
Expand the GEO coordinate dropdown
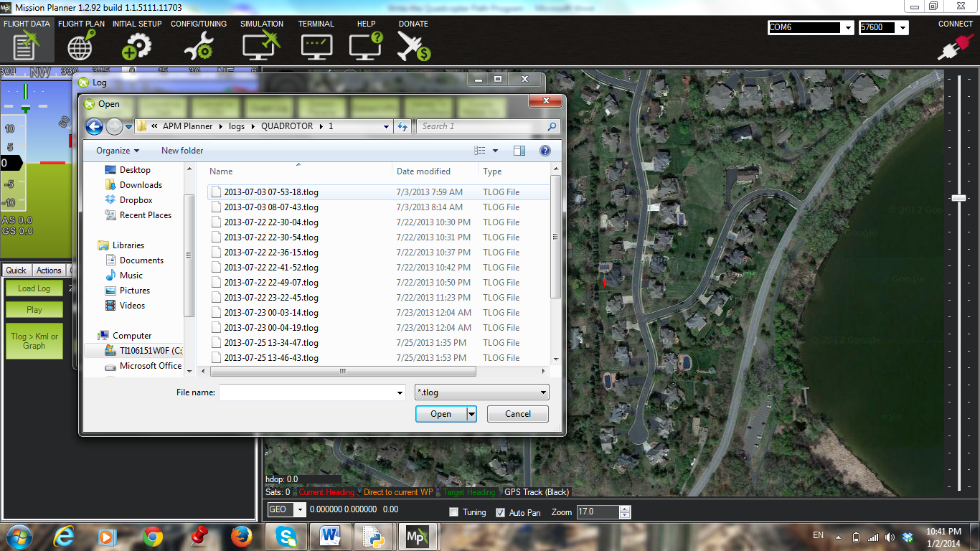coord(300,509)
